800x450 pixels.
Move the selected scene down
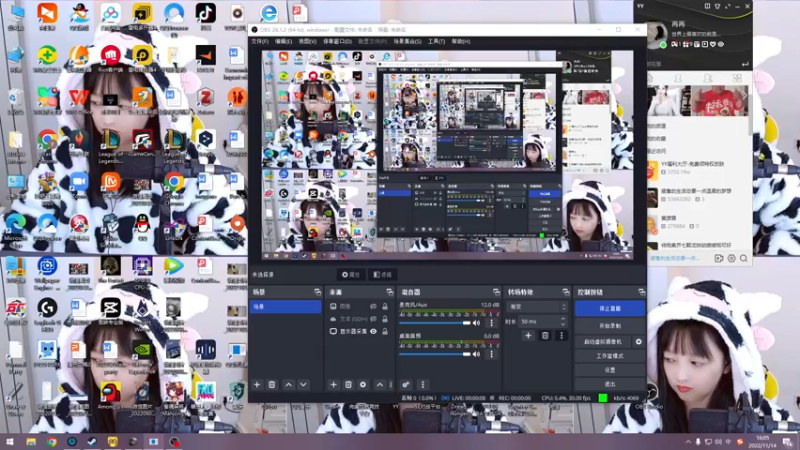click(304, 385)
